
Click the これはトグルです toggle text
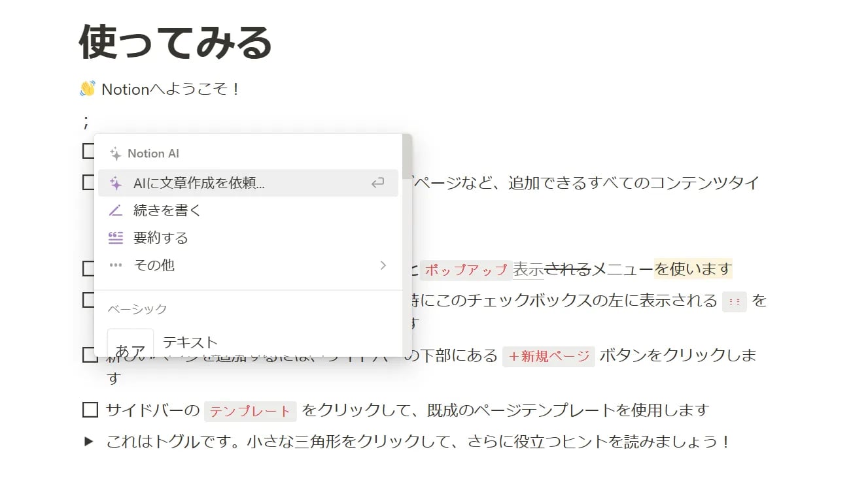point(418,442)
